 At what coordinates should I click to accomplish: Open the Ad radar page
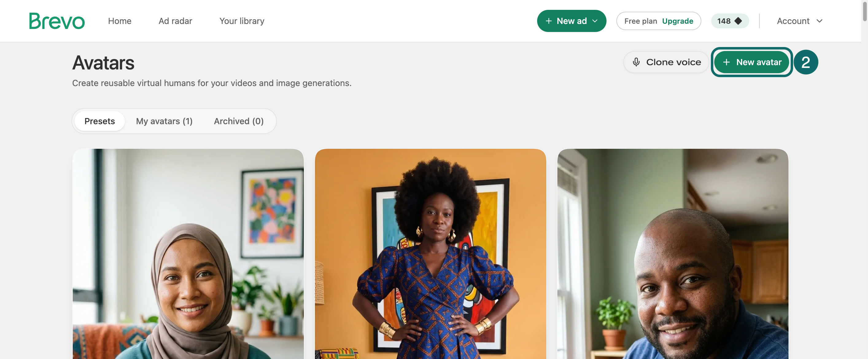pyautogui.click(x=175, y=21)
